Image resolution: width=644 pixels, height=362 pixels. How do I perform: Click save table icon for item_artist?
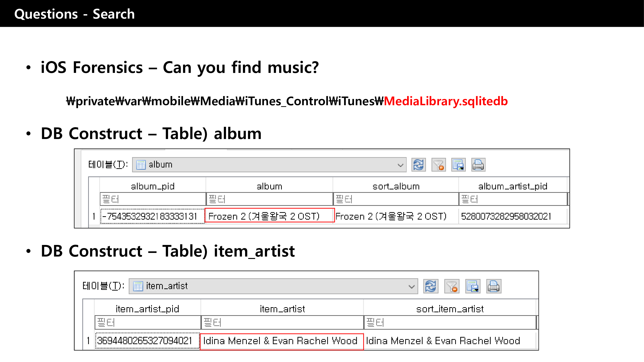[473, 286]
